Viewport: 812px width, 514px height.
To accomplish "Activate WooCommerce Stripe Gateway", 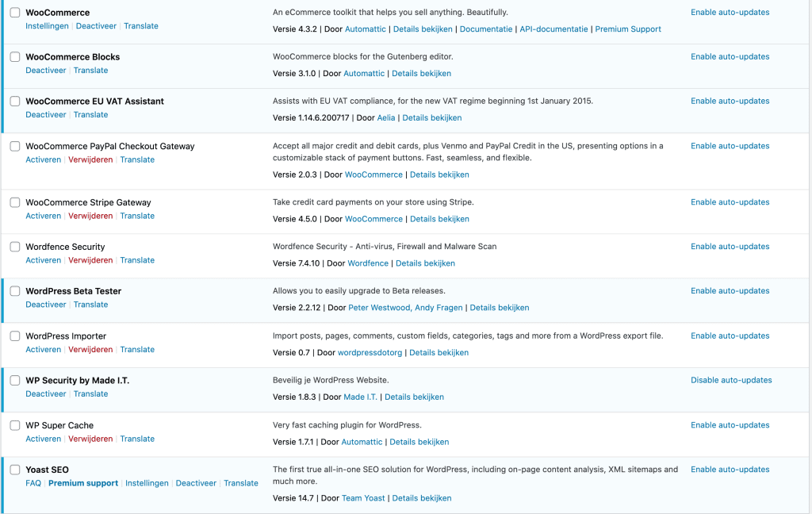I will 44,216.
